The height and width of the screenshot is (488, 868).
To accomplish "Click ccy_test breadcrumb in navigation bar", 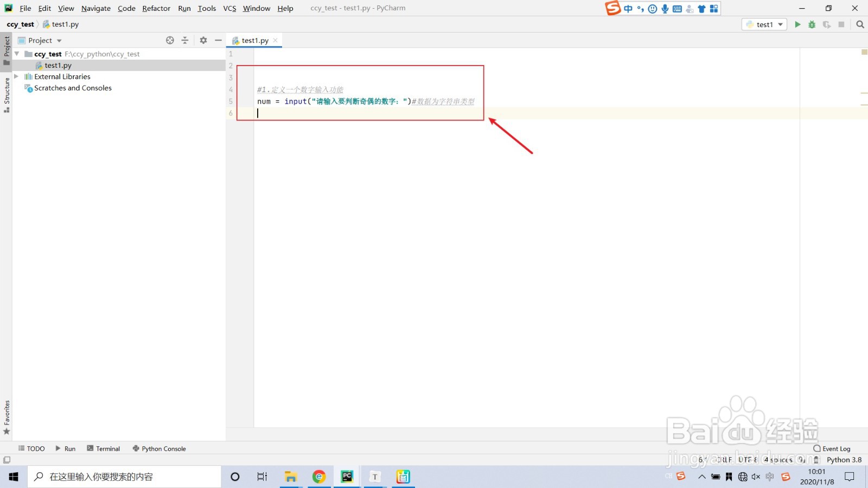I will tap(21, 24).
